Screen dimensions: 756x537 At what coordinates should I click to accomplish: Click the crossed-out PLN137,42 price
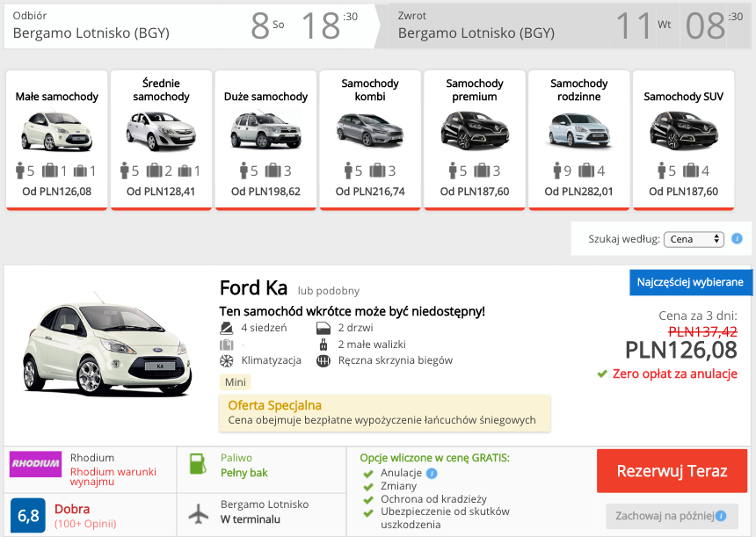pos(702,331)
